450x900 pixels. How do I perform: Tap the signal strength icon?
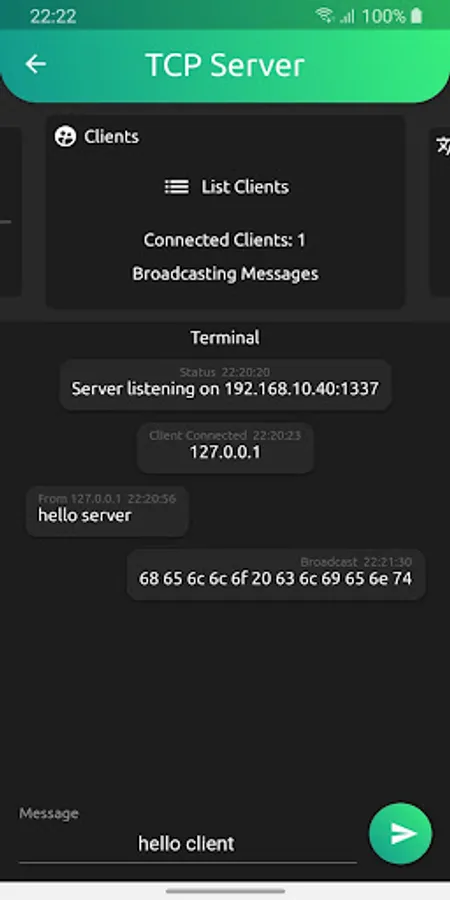pos(347,17)
